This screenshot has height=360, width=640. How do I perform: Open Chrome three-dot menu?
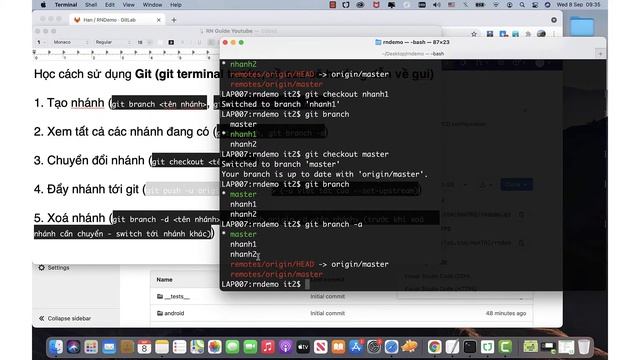(554, 34)
